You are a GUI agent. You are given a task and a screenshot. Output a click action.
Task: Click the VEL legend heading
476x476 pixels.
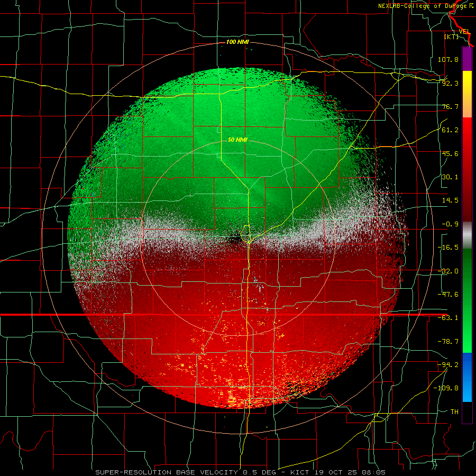point(464,32)
